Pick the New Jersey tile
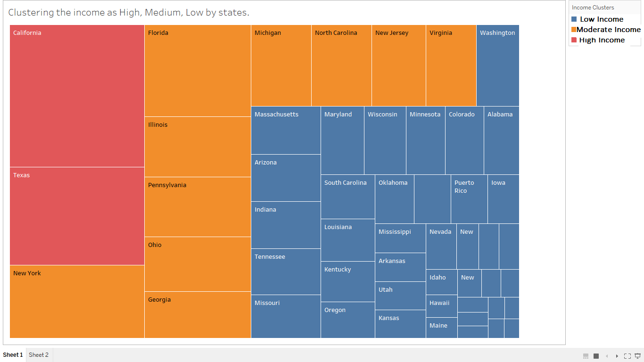The width and height of the screenshot is (644, 362). tap(399, 66)
